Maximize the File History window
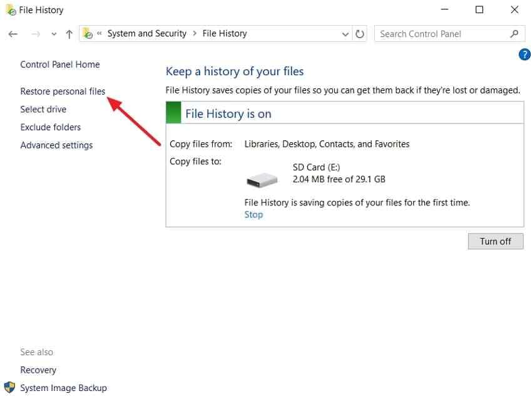Viewport: 532px width, 406px height. click(x=479, y=9)
